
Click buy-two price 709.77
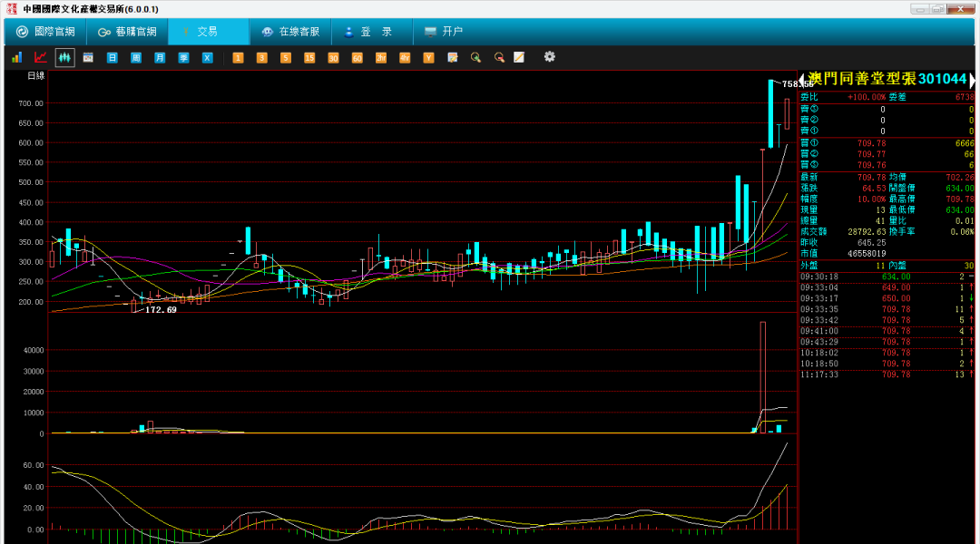point(871,154)
